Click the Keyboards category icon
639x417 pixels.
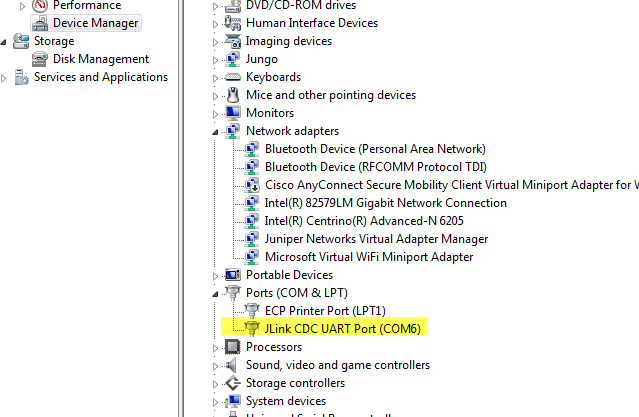(x=233, y=77)
